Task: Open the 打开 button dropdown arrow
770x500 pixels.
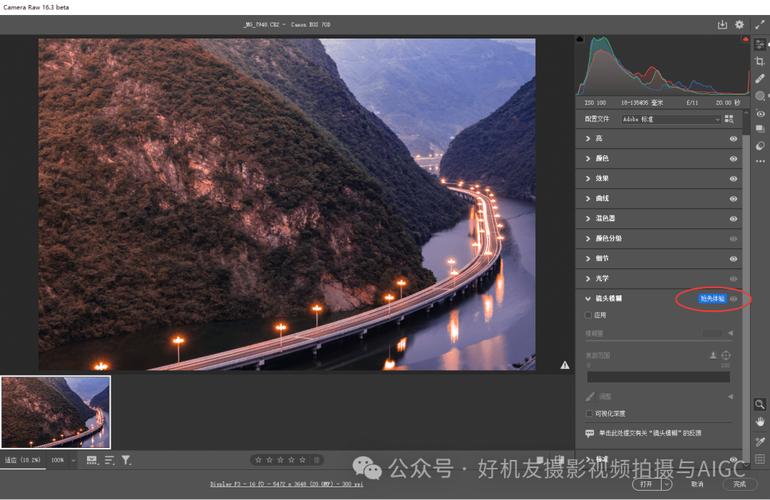Action: 666,484
